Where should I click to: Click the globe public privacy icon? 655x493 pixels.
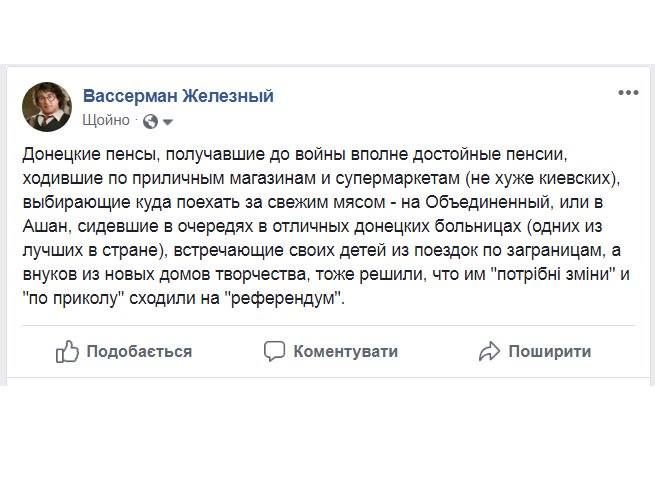(x=150, y=122)
